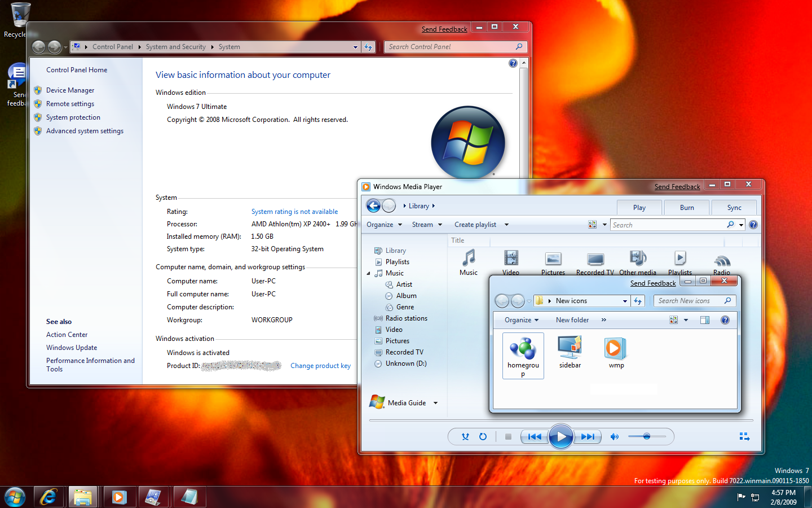The width and height of the screenshot is (812, 508).
Task: Select Playlists in Media Player navigation tree
Action: [x=398, y=262]
